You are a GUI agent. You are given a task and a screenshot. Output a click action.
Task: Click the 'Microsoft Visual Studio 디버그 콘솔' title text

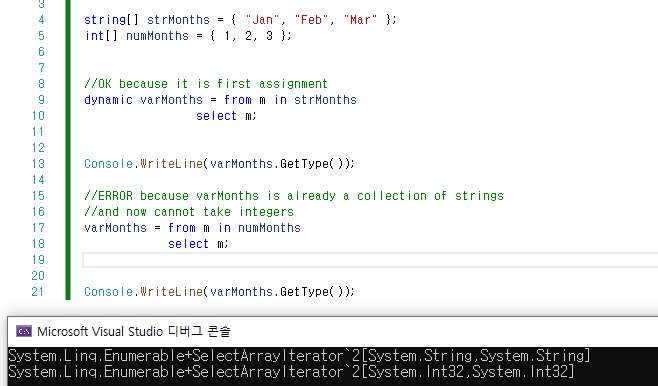(134, 331)
